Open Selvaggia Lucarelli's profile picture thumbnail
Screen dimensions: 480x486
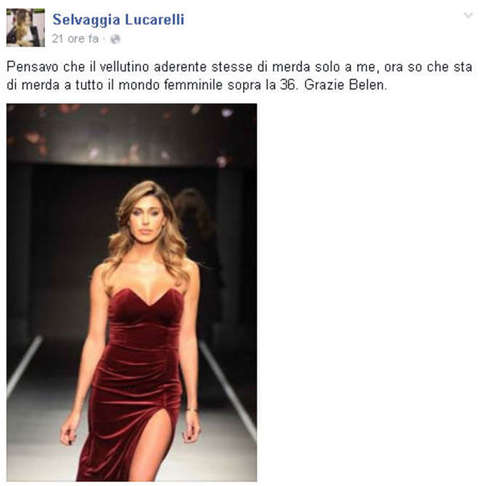26,27
